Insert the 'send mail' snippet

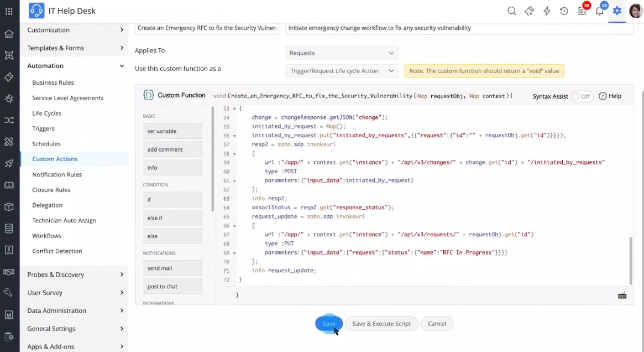coord(172,268)
